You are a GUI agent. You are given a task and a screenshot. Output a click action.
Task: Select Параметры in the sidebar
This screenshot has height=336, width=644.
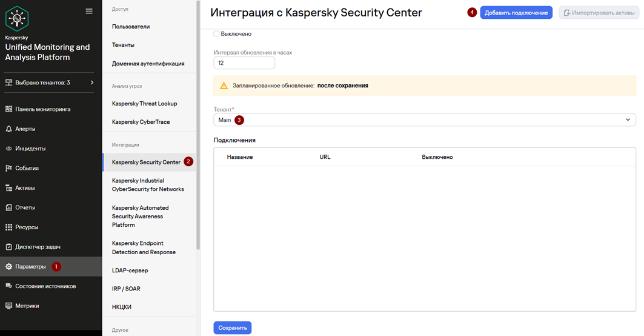51,266
